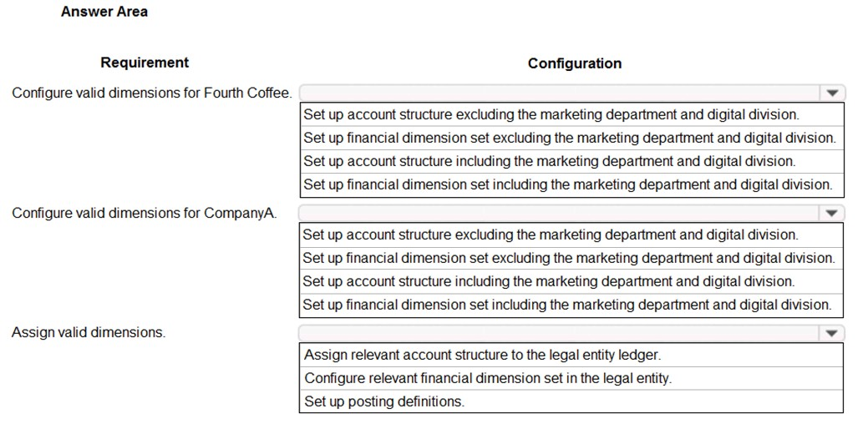
Task: Open the Fourth Coffee configuration dropdown arrow
Action: point(832,93)
